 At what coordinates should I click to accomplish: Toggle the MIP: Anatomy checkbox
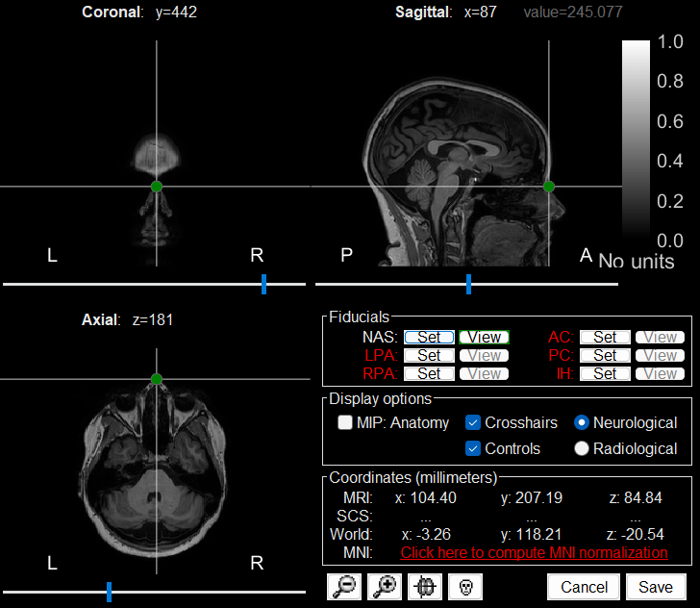[x=345, y=422]
